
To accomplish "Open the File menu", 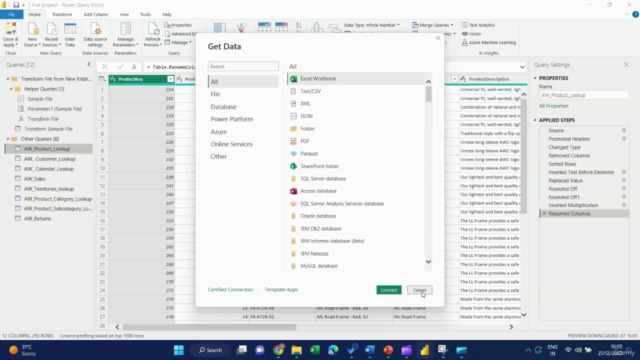I will pyautogui.click(x=11, y=14).
